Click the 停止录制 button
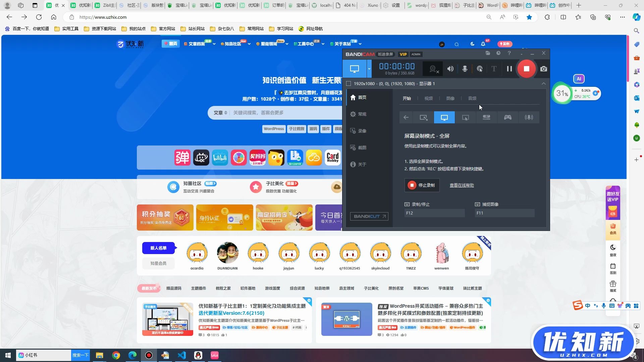This screenshot has height=362, width=644. coord(422,185)
